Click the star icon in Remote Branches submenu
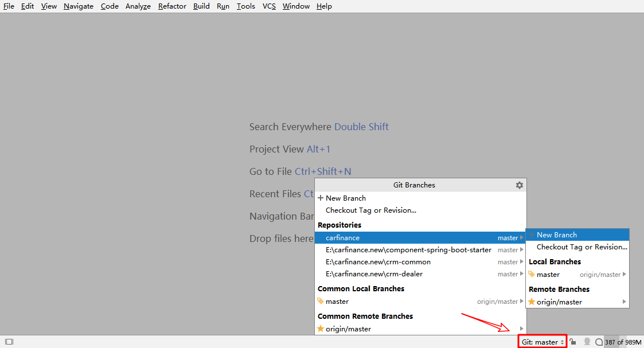This screenshot has width=644, height=348. (532, 302)
